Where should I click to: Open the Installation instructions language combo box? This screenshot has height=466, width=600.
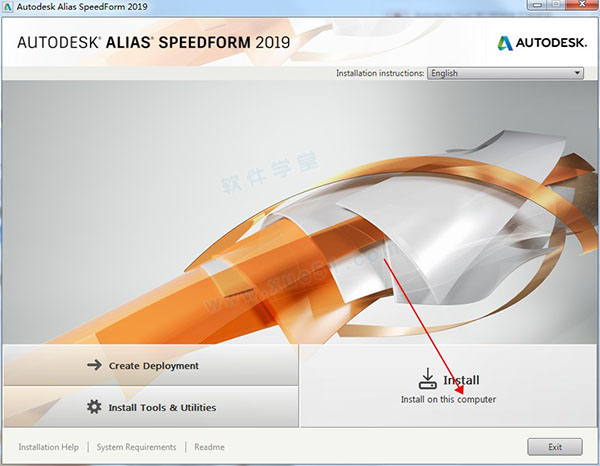click(x=505, y=73)
